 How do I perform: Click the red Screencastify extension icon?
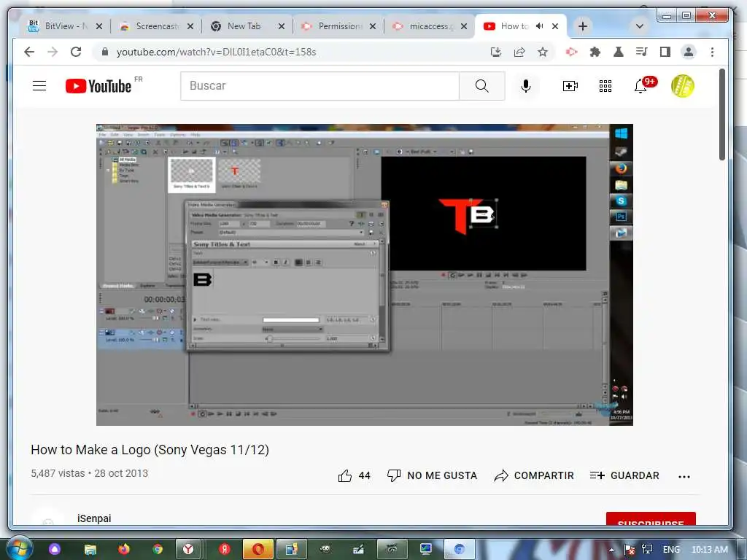coord(572,52)
